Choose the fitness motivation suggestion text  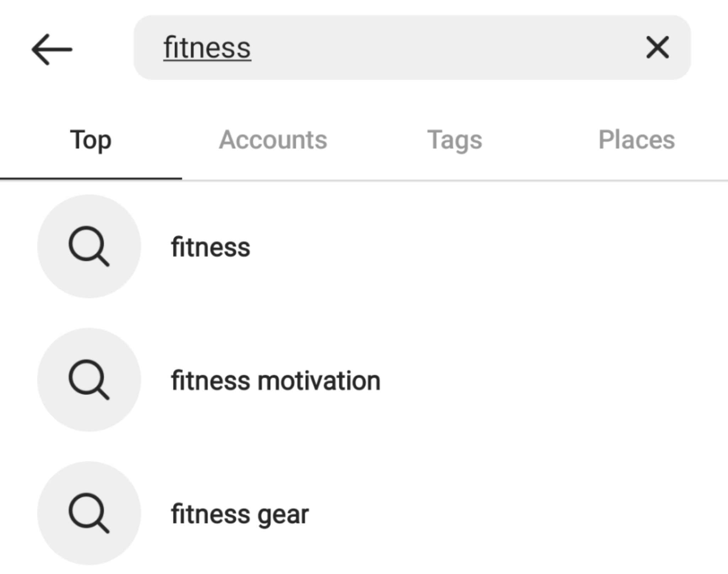275,381
